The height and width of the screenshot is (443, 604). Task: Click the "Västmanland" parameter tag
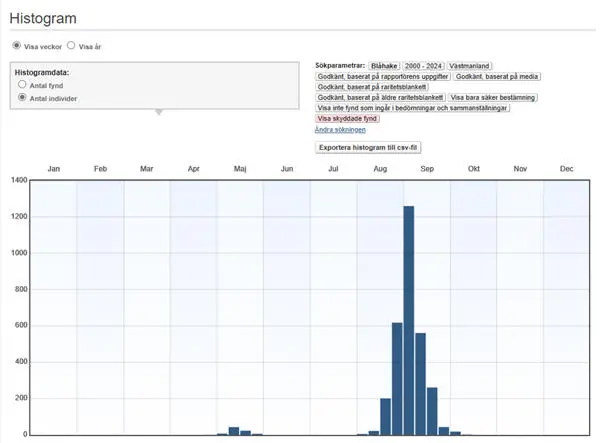coord(469,65)
